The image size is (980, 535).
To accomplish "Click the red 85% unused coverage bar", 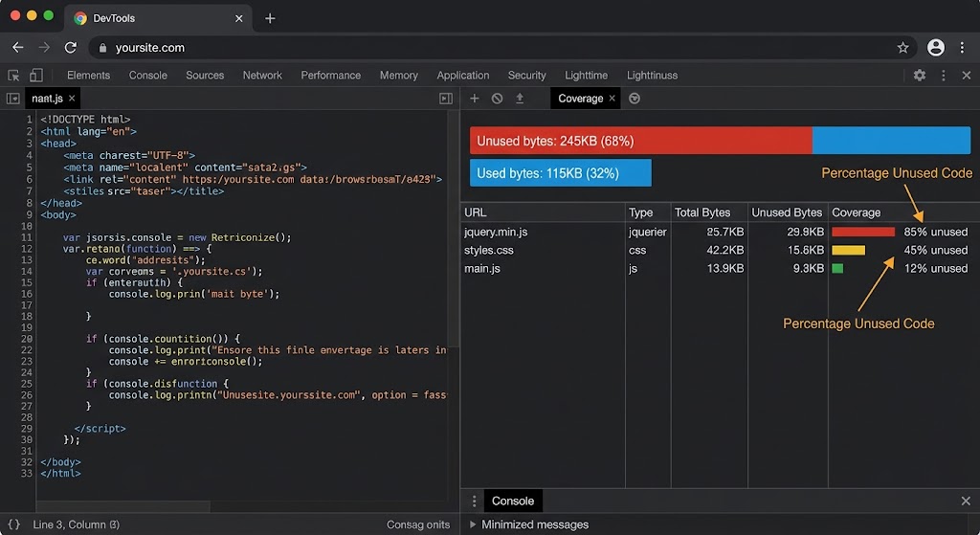I will point(863,232).
